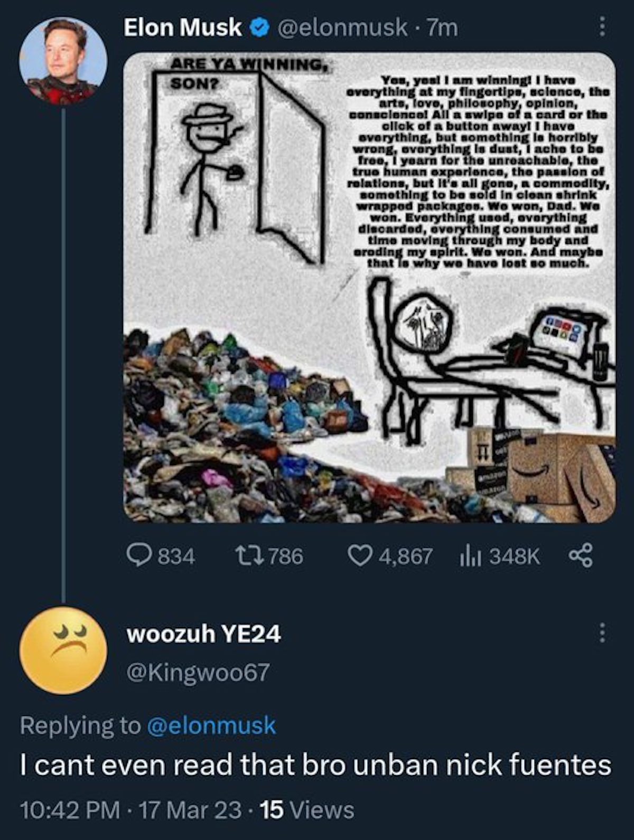Image resolution: width=634 pixels, height=840 pixels.
Task: Click the "woozuh YE24" display name
Action: [x=203, y=634]
